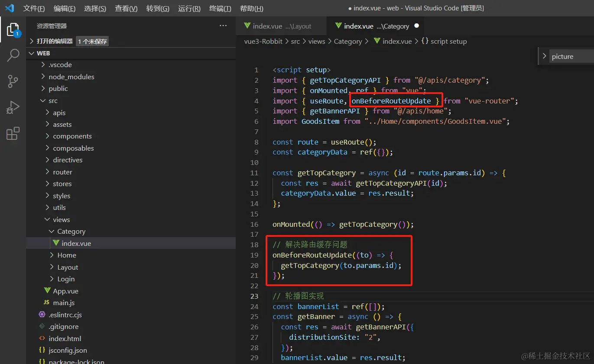This screenshot has height=364, width=594.
Task: Open 文件(F) menu
Action: (34, 9)
